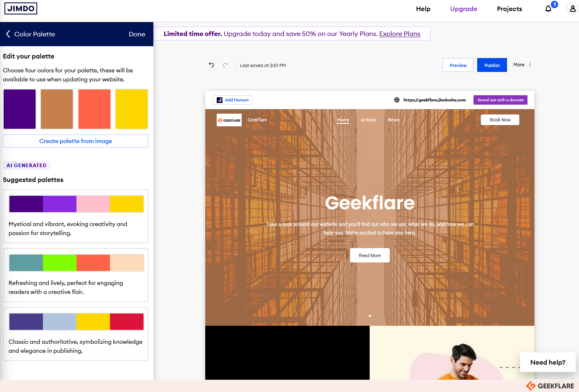
Task: Edit the purple palette color
Action: 20,109
